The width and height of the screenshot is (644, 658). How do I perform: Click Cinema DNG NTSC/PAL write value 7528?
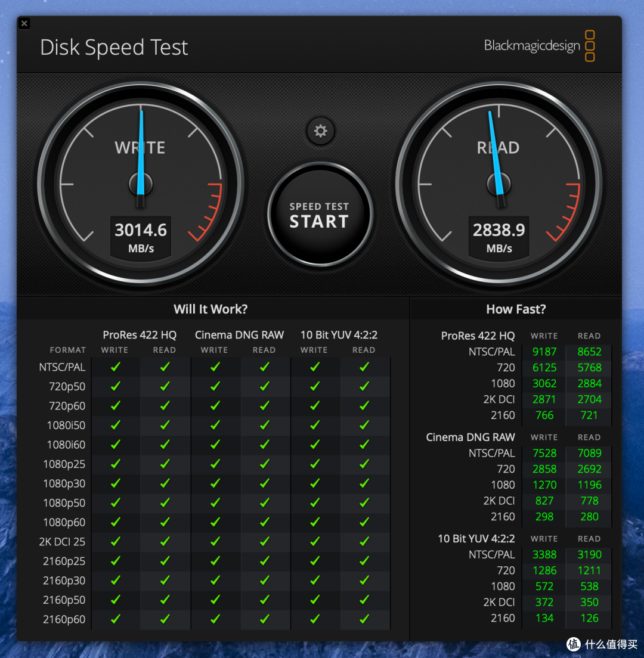(x=544, y=453)
